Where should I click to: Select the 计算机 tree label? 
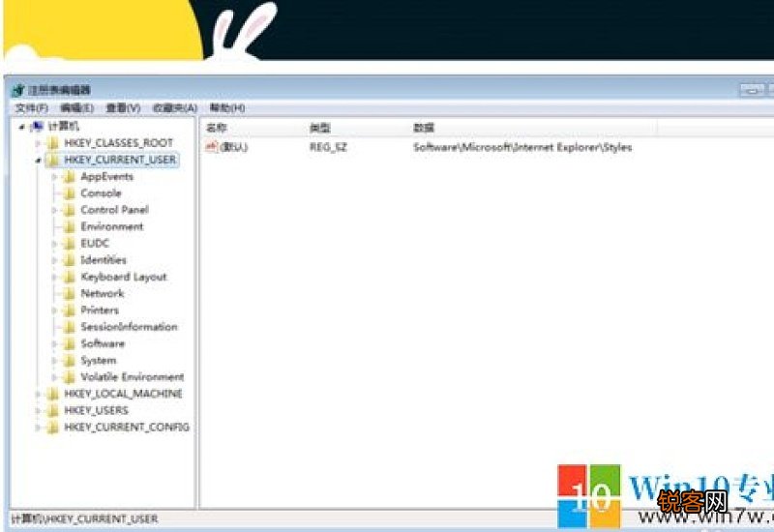(63, 127)
